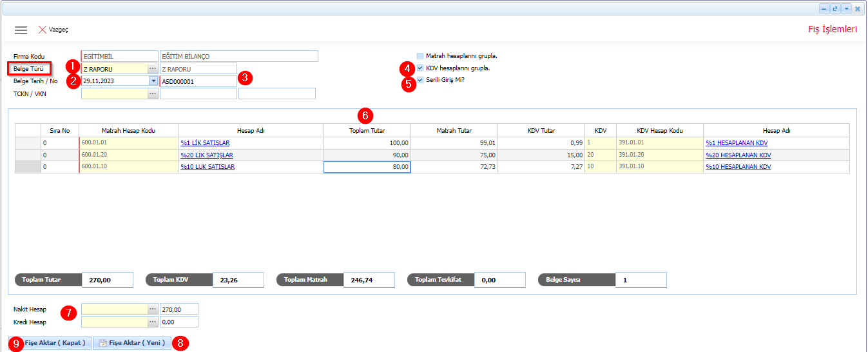Screen dimensions: 868x352
Task: Open the title bar dropdown arrow menu
Action: coord(846,8)
